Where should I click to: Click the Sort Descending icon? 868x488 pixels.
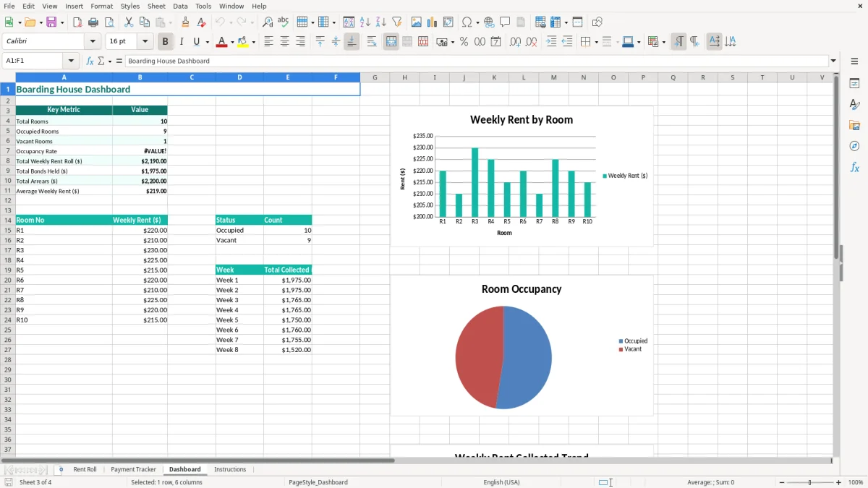tap(381, 22)
